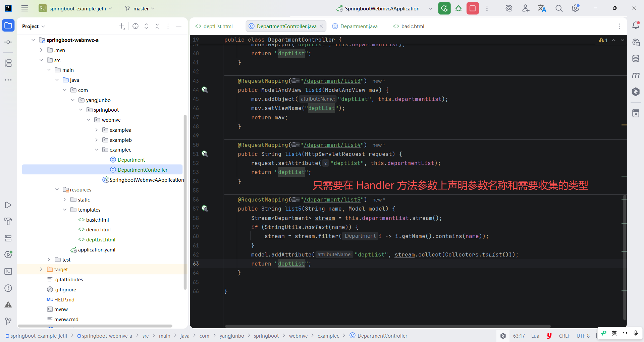
Task: Open the Commit tool window
Action: coord(8,42)
